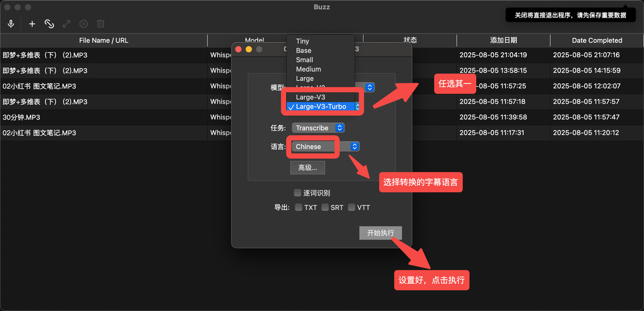Click completed date 2025-08-05 21:07:16
The image size is (644, 311).
[x=586, y=55]
